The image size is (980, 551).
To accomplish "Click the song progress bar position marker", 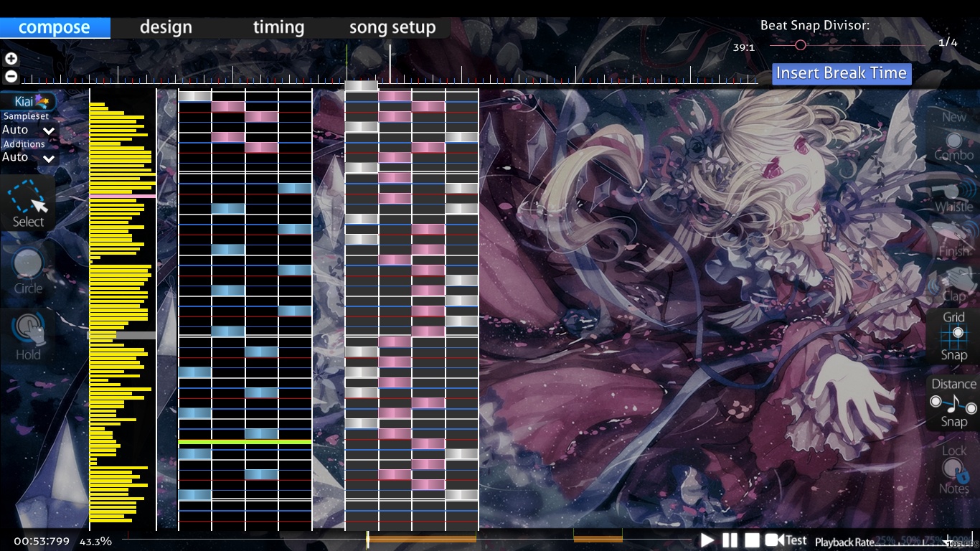I will (367, 540).
